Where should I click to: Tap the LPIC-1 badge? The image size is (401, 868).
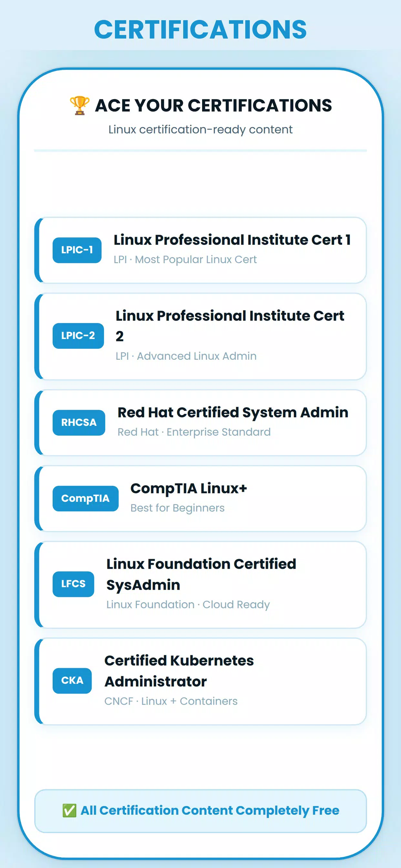point(77,250)
